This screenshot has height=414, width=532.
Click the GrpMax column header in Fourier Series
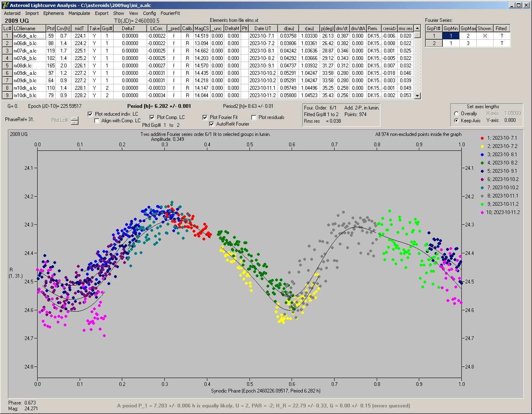468,29
